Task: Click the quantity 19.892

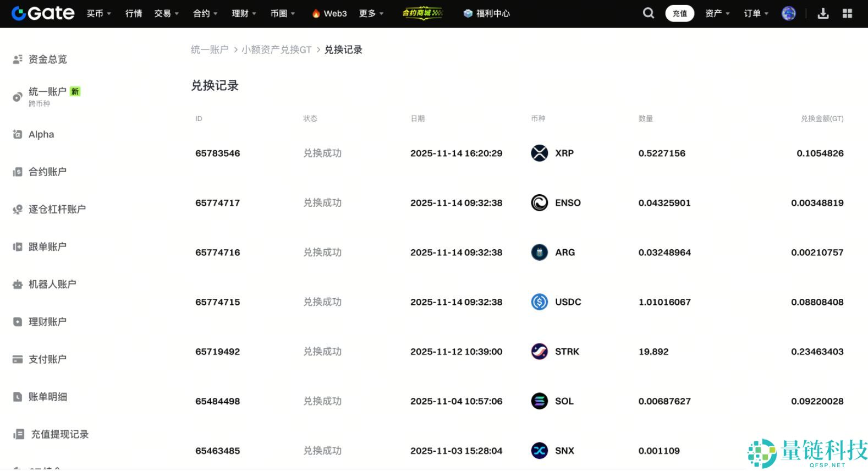Action: pyautogui.click(x=653, y=351)
